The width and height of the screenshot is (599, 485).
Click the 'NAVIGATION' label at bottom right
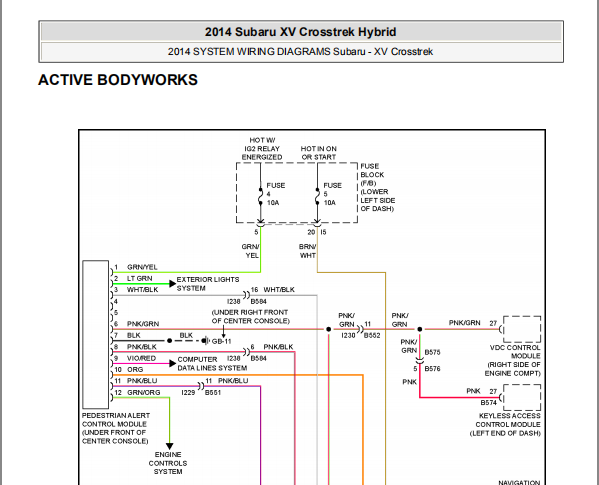click(x=519, y=482)
